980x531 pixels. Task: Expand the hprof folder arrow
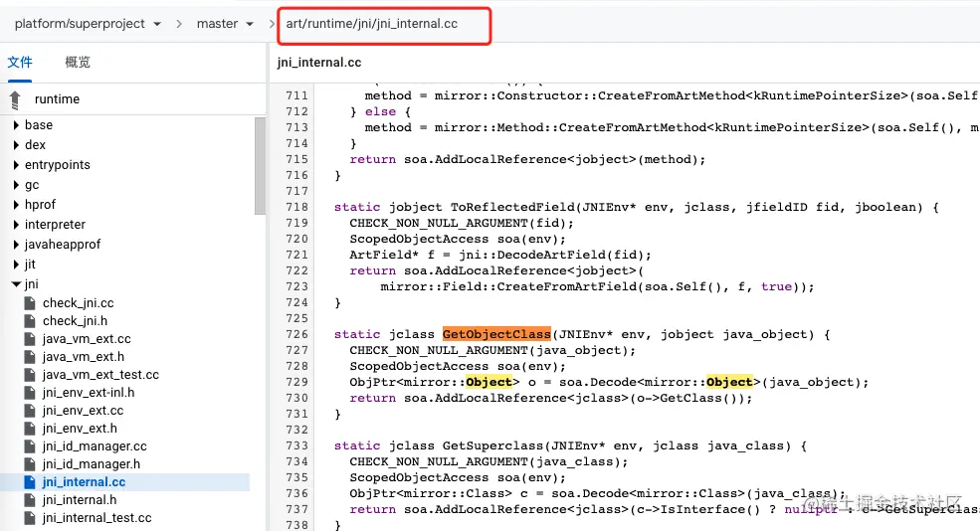tap(16, 204)
